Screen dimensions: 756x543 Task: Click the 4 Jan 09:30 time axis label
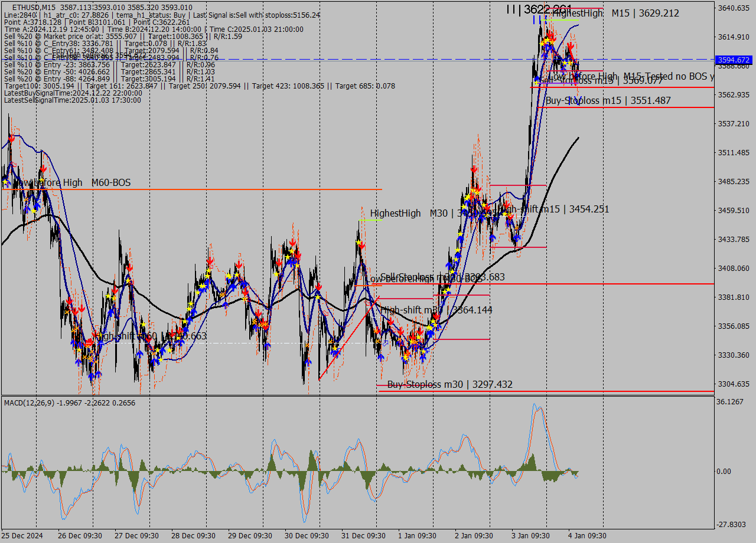click(x=587, y=535)
